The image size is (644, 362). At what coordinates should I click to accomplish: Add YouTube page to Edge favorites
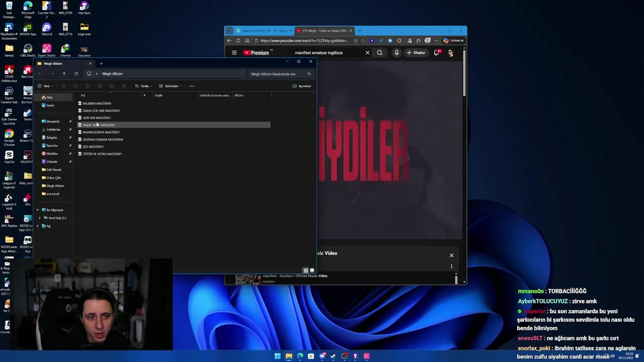pos(363,41)
